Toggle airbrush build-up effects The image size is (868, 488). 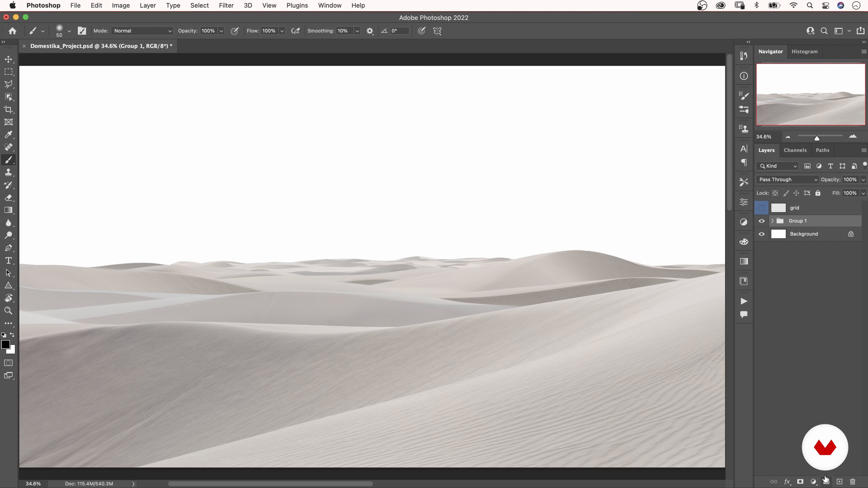coord(295,31)
